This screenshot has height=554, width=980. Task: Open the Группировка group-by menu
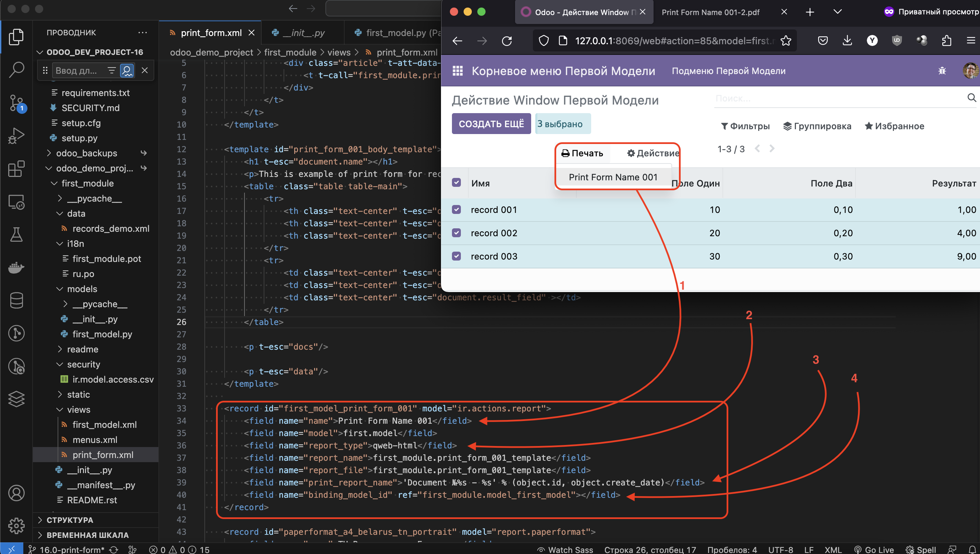coord(817,126)
